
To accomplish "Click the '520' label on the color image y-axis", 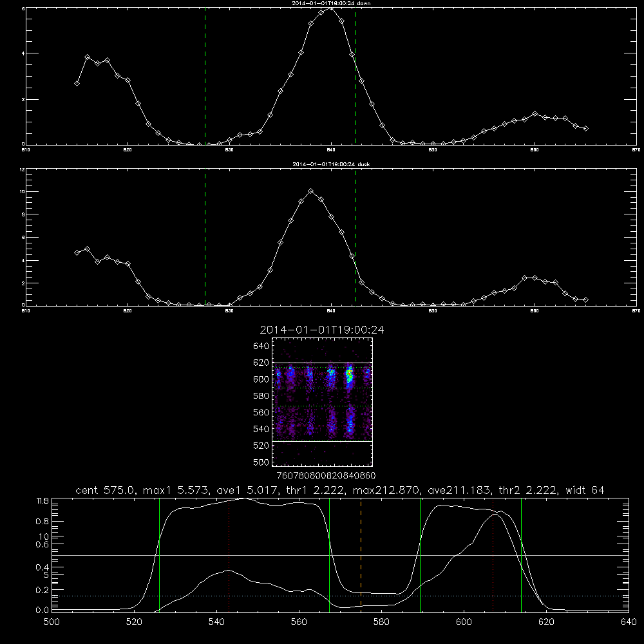I will tap(261, 446).
